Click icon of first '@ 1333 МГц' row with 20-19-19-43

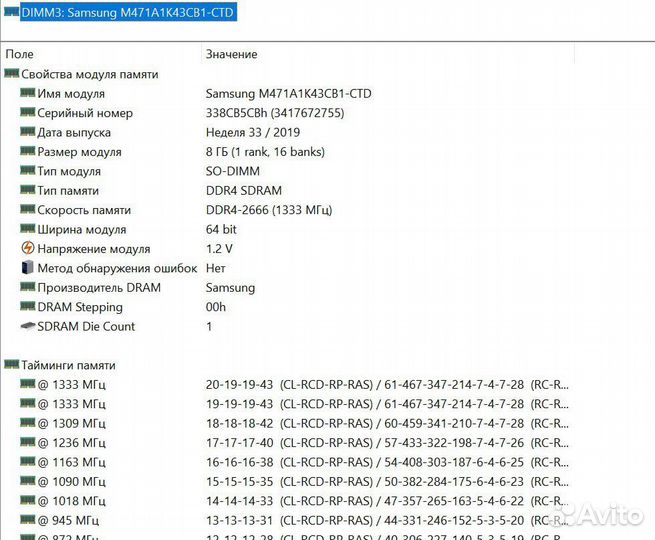28,383
